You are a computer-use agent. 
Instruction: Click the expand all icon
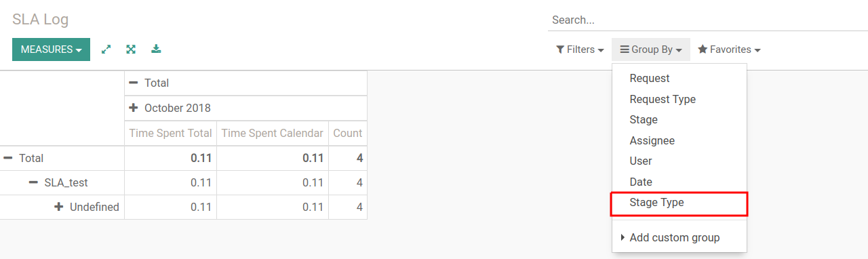pyautogui.click(x=131, y=49)
